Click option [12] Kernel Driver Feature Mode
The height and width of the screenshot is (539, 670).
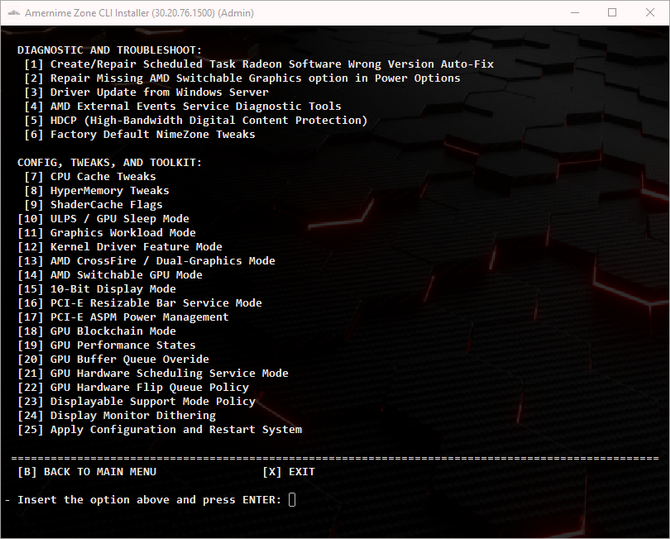(120, 247)
